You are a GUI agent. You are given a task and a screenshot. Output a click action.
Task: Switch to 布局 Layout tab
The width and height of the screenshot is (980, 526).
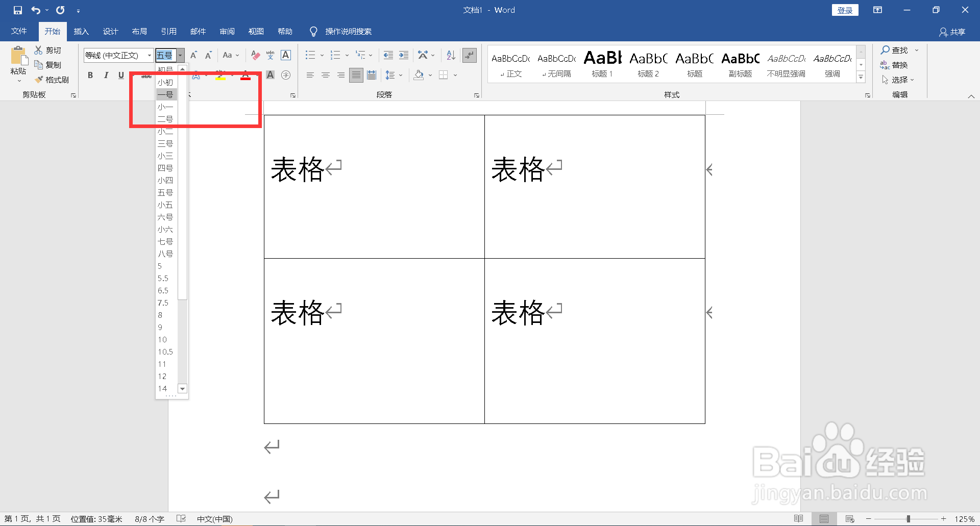click(x=139, y=31)
